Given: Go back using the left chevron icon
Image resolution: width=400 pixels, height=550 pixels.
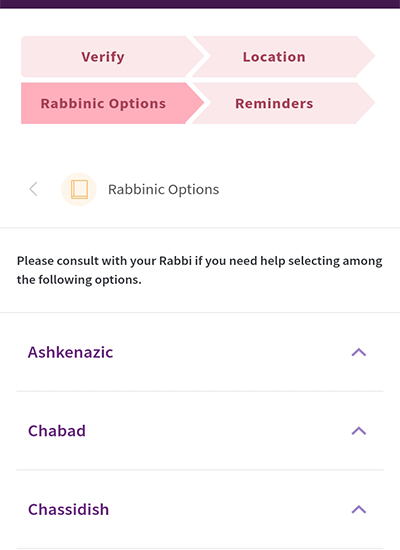Looking at the screenshot, I should 33,189.
